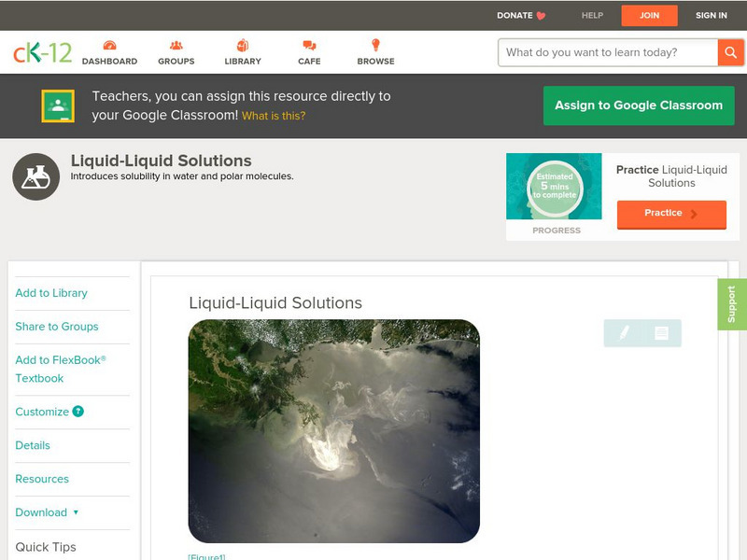Click the PROGRESS label
747x560 pixels.
pyautogui.click(x=557, y=231)
